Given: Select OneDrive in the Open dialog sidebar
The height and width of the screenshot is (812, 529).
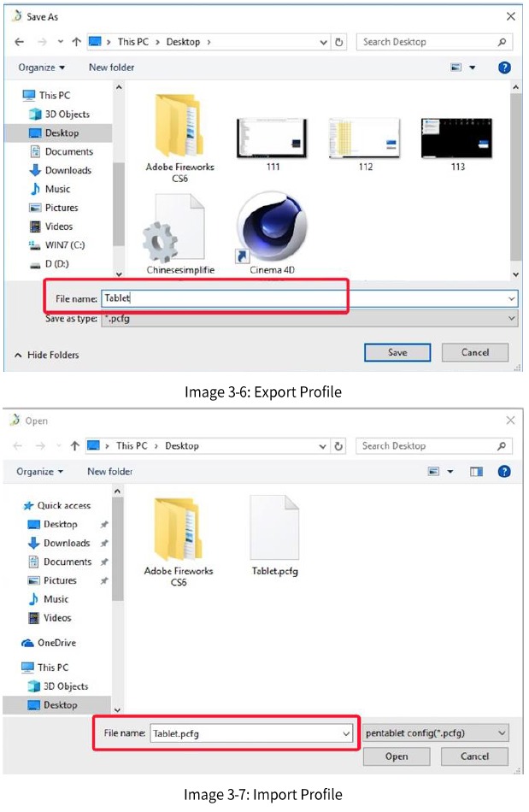Looking at the screenshot, I should 57,643.
